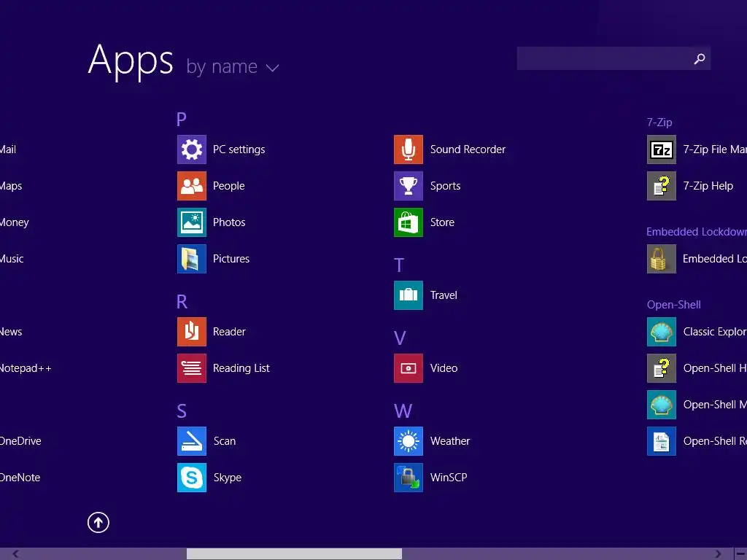Click the 7-Zip group heading
The width and height of the screenshot is (747, 560).
tap(659, 122)
